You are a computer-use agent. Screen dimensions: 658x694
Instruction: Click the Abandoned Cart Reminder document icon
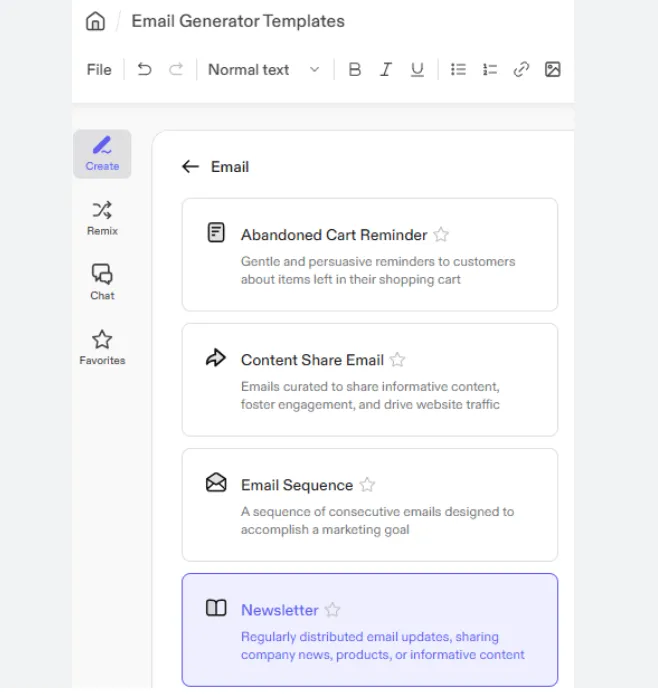point(216,232)
